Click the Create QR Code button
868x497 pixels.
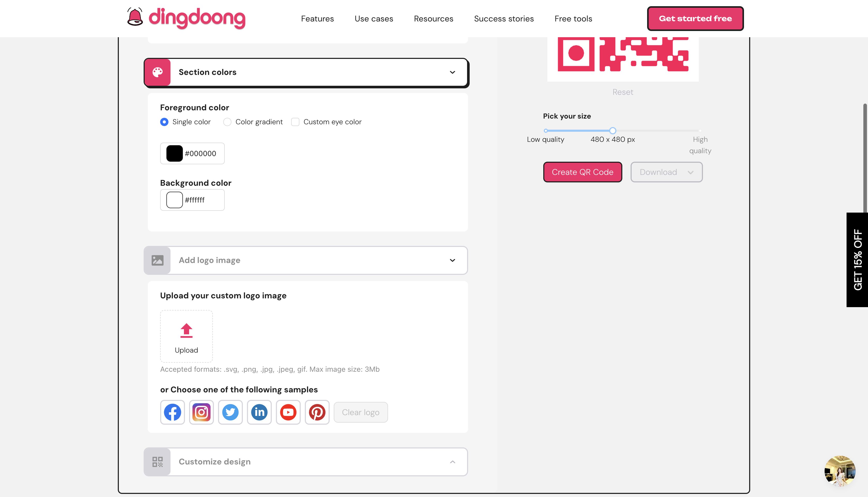pos(583,172)
